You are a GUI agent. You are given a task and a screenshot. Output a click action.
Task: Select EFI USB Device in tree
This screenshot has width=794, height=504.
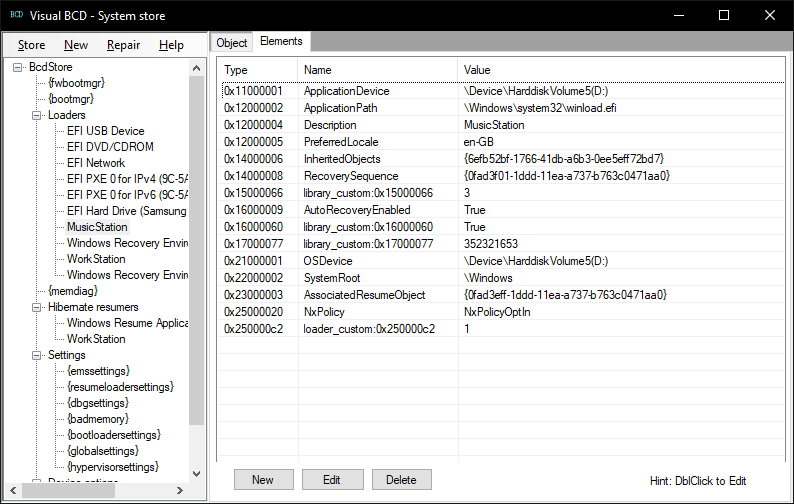[x=105, y=131]
